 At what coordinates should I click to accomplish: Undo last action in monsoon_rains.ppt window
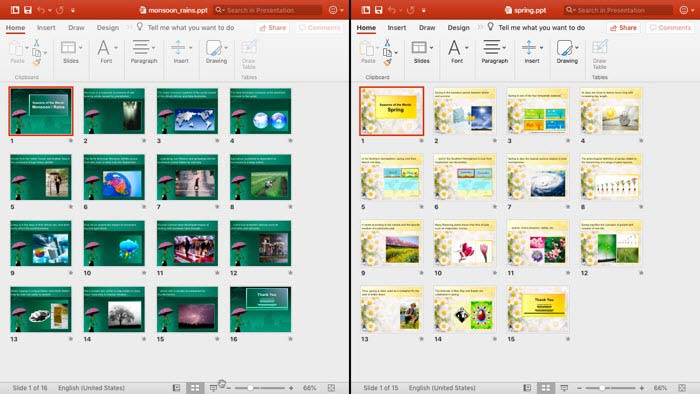[x=41, y=10]
